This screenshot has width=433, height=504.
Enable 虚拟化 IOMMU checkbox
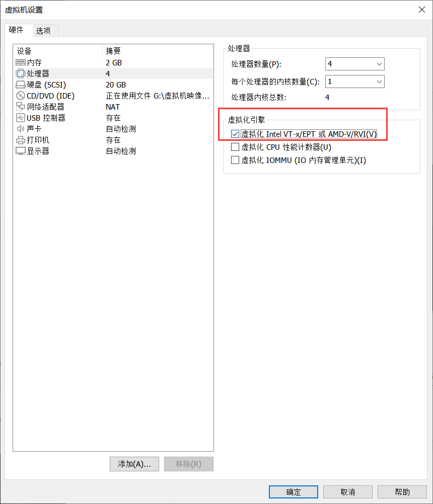coord(235,160)
